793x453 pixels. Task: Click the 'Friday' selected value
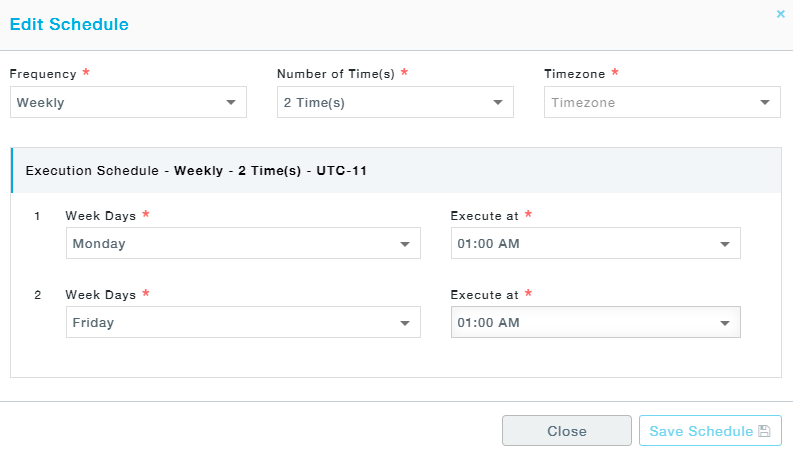(x=93, y=323)
